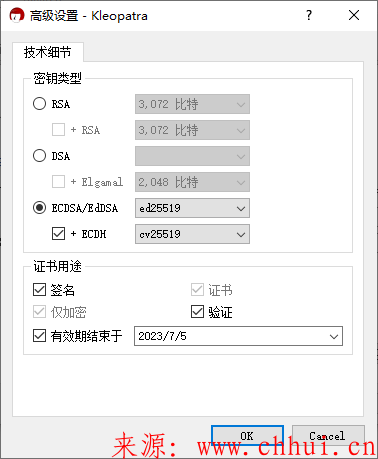Disable the 有效期结束于 expiry checkbox
378x459 pixels.
point(39,336)
